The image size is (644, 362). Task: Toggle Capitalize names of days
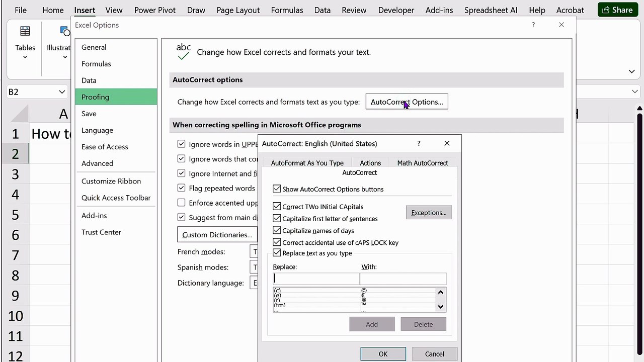click(x=277, y=230)
